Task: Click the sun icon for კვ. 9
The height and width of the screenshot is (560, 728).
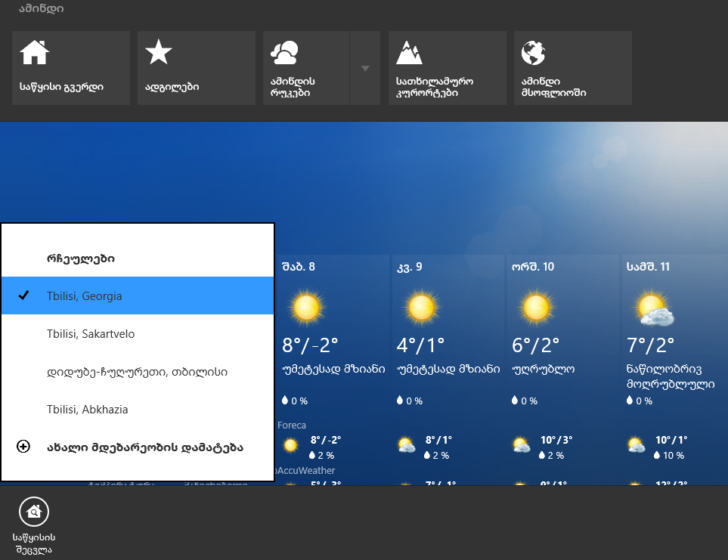Action: pyautogui.click(x=421, y=307)
